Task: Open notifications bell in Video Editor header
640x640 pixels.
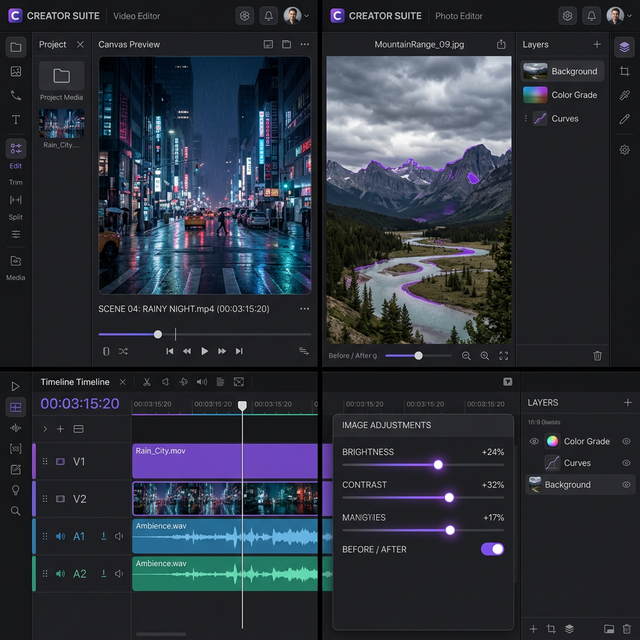Action: click(269, 16)
